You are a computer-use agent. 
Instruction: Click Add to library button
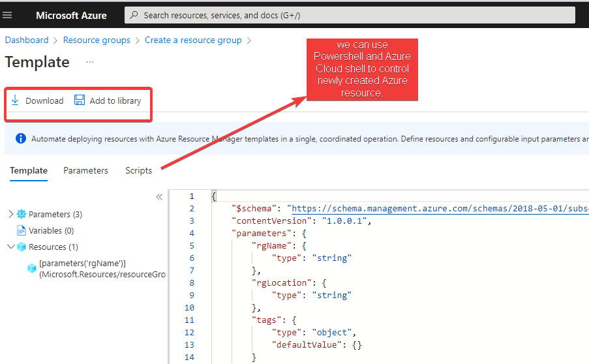tap(108, 100)
